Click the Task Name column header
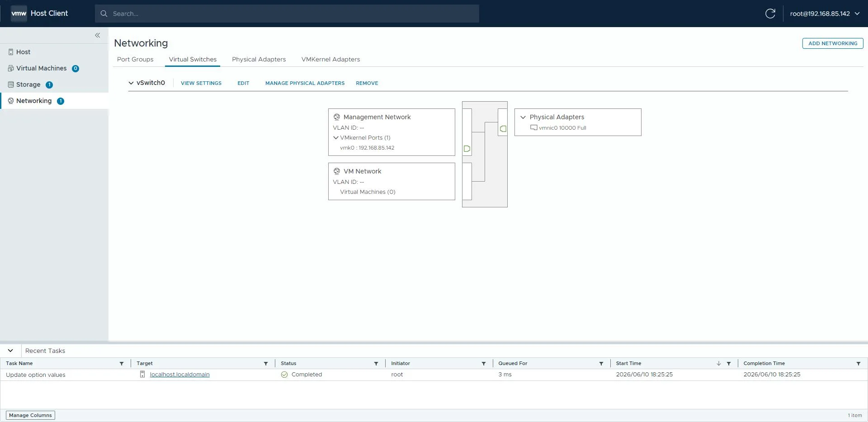The image size is (868, 422). pyautogui.click(x=19, y=363)
